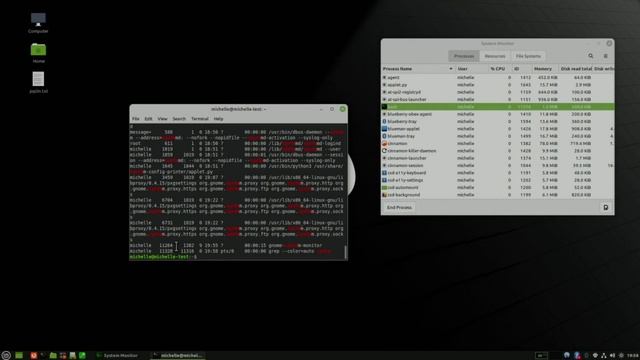Select the cinnamon-session process row

coord(497,166)
